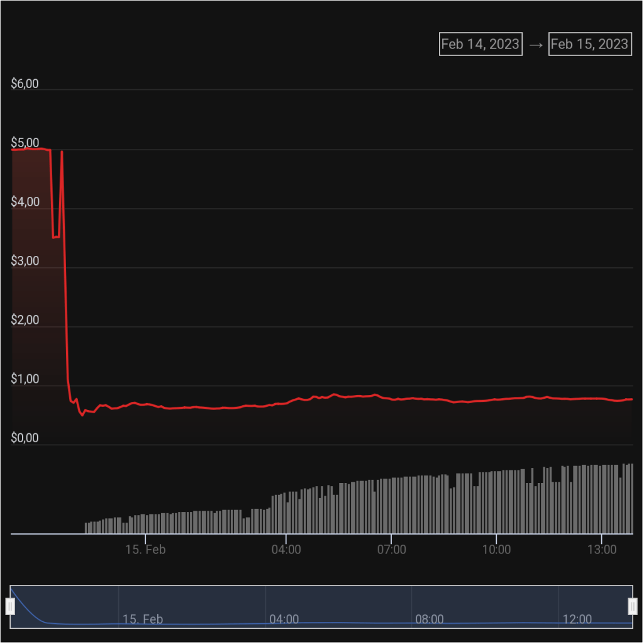644x644 pixels.
Task: Click the $4,00 price axis label
Action: pyautogui.click(x=25, y=202)
